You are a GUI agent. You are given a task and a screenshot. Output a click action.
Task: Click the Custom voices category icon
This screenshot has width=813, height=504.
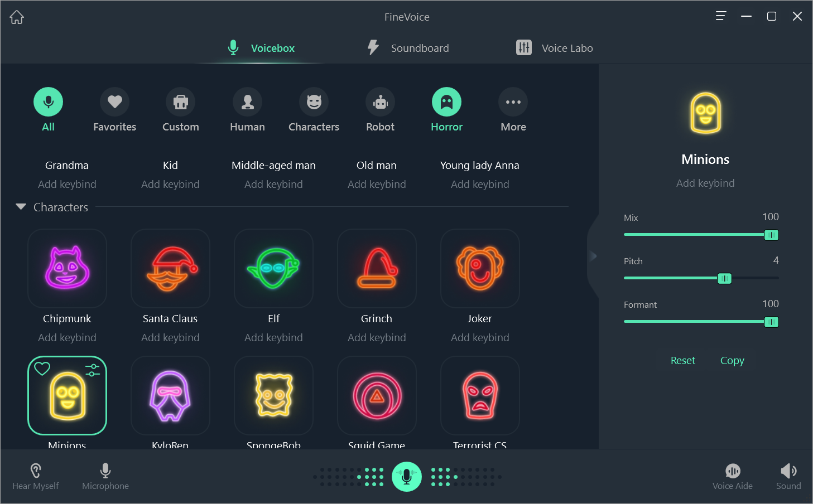click(181, 101)
